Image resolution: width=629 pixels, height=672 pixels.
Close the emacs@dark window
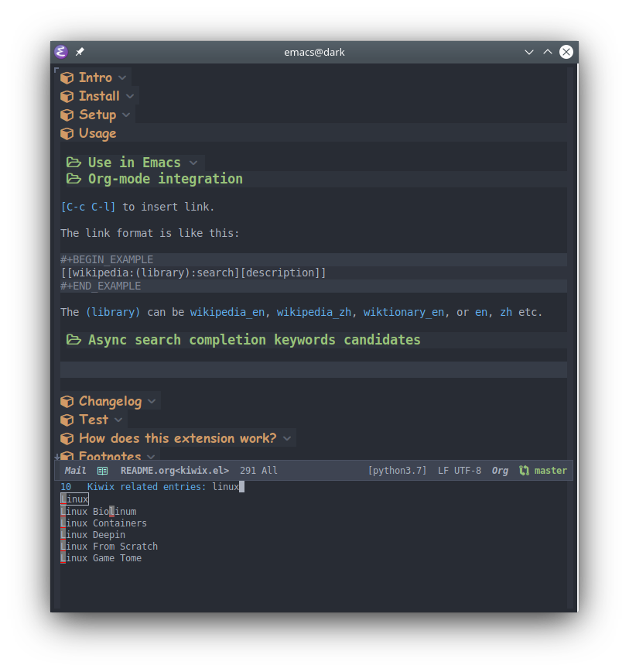coord(566,53)
